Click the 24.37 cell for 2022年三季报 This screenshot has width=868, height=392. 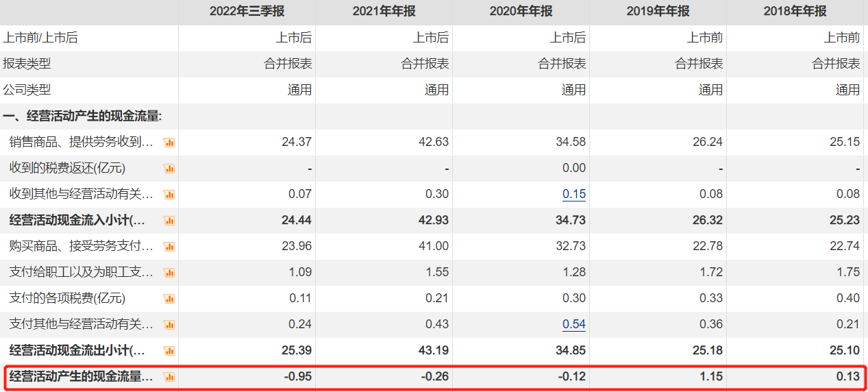[297, 142]
